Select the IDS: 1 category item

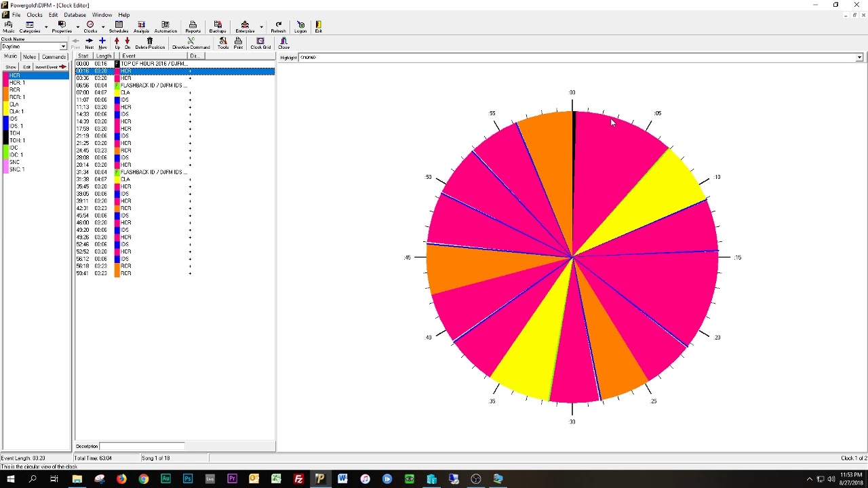click(35, 126)
